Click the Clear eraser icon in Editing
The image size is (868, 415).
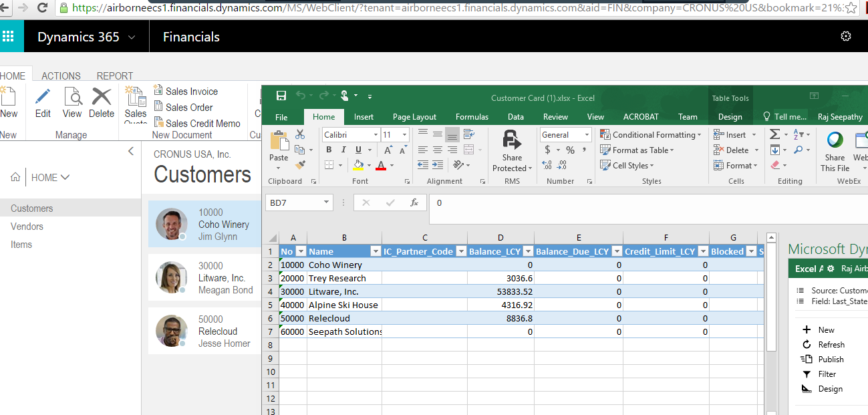775,164
